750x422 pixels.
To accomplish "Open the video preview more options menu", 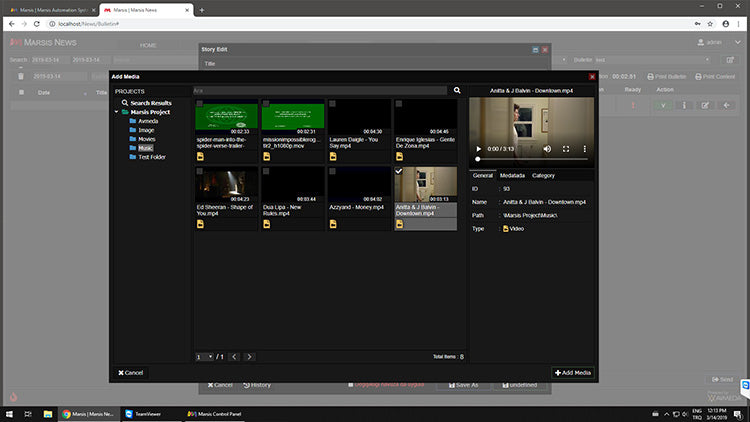I will [x=584, y=149].
